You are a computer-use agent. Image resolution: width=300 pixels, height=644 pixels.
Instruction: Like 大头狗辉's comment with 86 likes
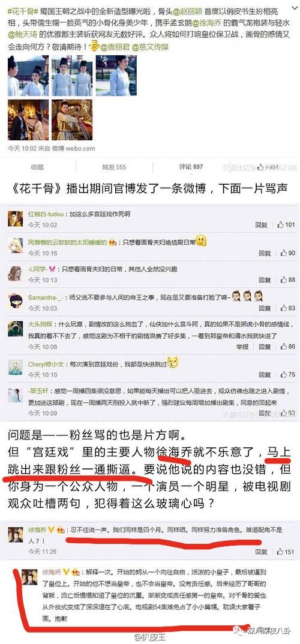[x=287, y=347]
